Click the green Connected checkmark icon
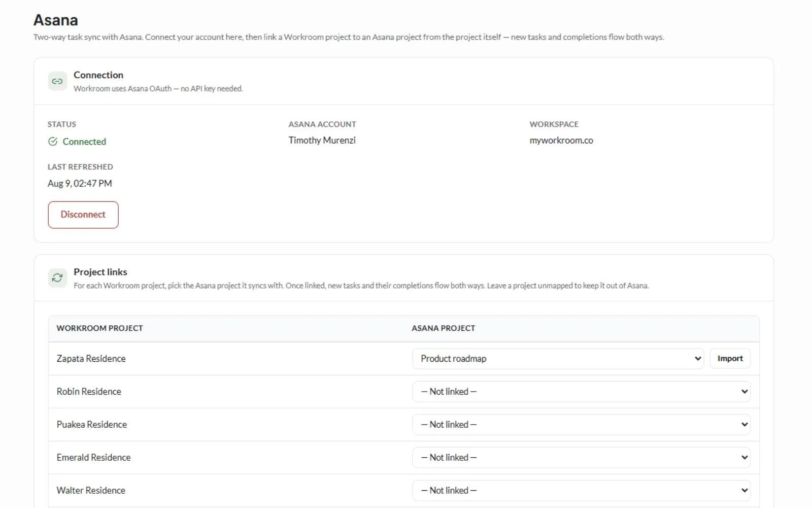Viewport: 812px width, 508px height. (53, 141)
